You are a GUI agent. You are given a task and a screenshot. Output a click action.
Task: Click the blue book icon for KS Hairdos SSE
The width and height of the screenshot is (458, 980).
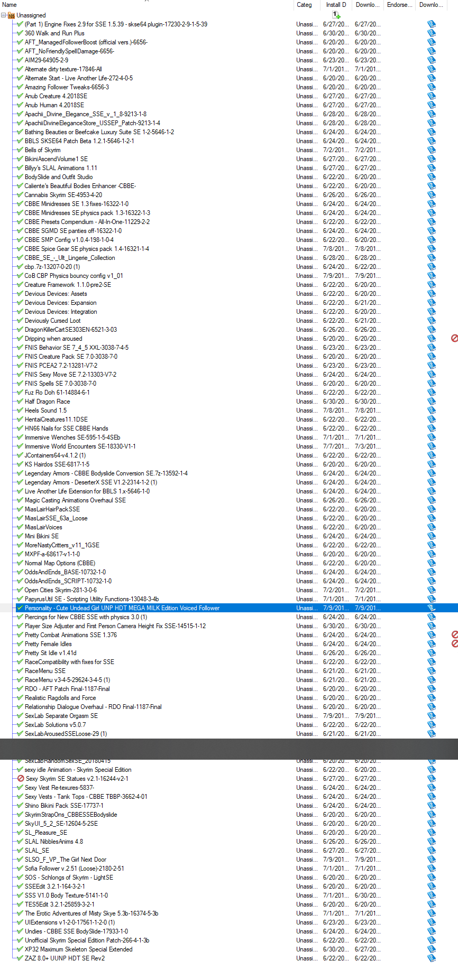432,464
